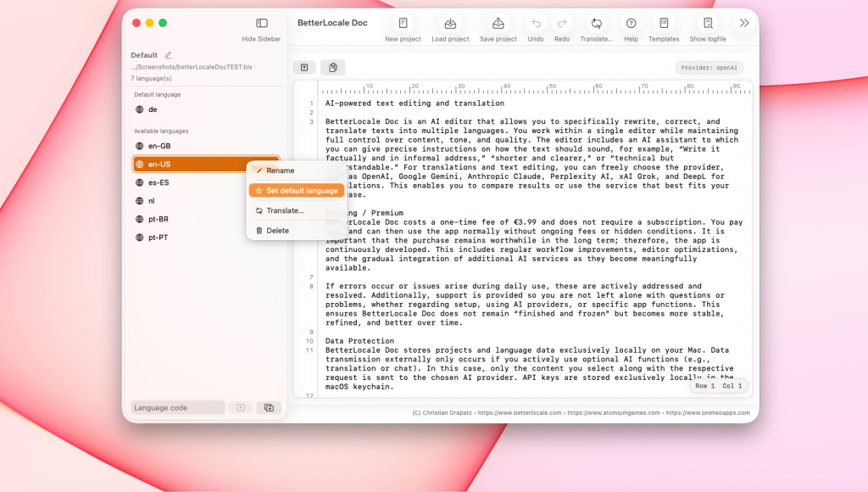The image size is (868, 492).
Task: Show the logfile via toolbar icon
Action: pos(708,24)
